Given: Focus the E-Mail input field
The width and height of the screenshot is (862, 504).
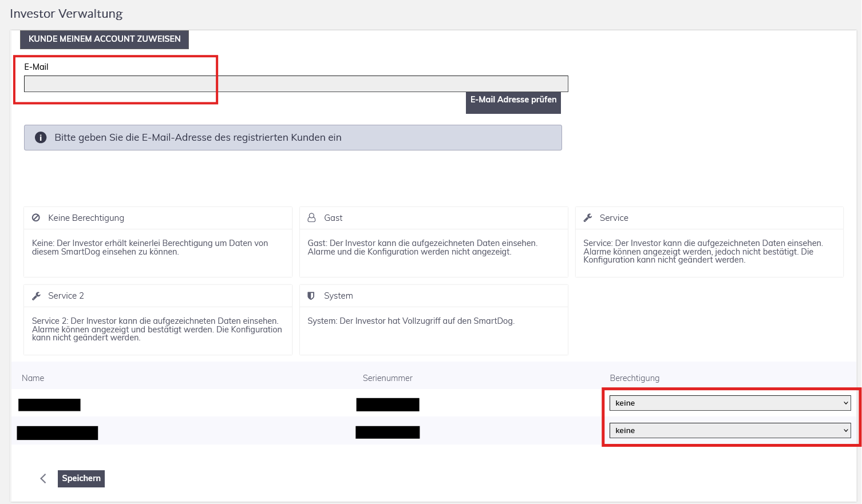Looking at the screenshot, I should tap(296, 84).
